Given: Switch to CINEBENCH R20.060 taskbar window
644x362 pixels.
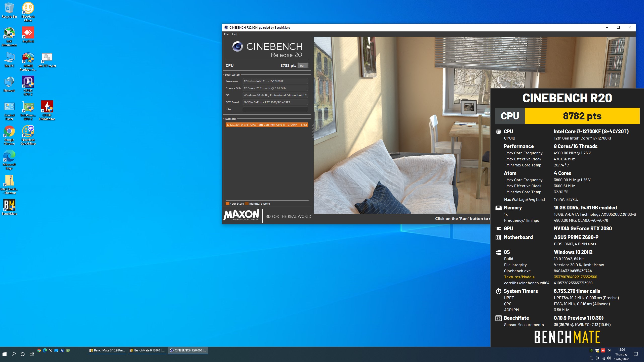Looking at the screenshot, I should click(188, 350).
